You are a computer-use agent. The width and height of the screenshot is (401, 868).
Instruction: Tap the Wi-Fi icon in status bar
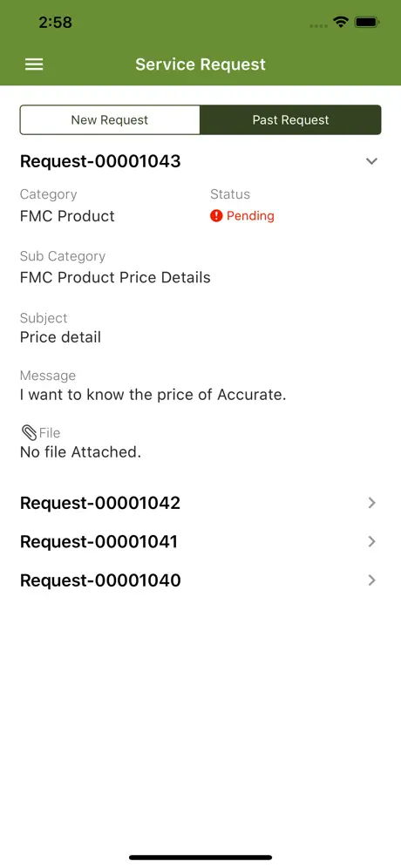[341, 23]
